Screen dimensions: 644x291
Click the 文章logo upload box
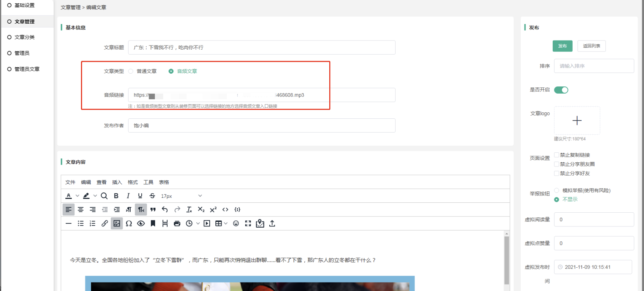(x=577, y=120)
